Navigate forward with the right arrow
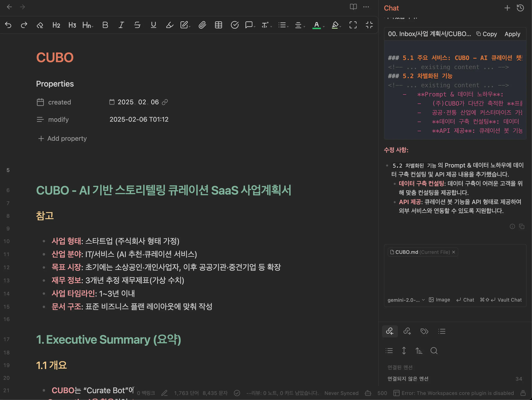The image size is (532, 400). 22,7
